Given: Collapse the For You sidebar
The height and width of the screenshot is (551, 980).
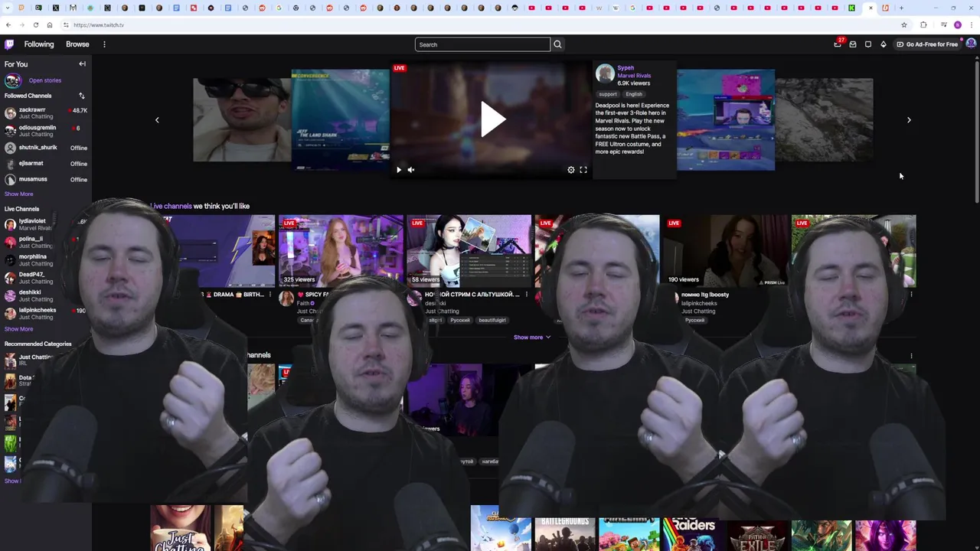Looking at the screenshot, I should tap(82, 64).
